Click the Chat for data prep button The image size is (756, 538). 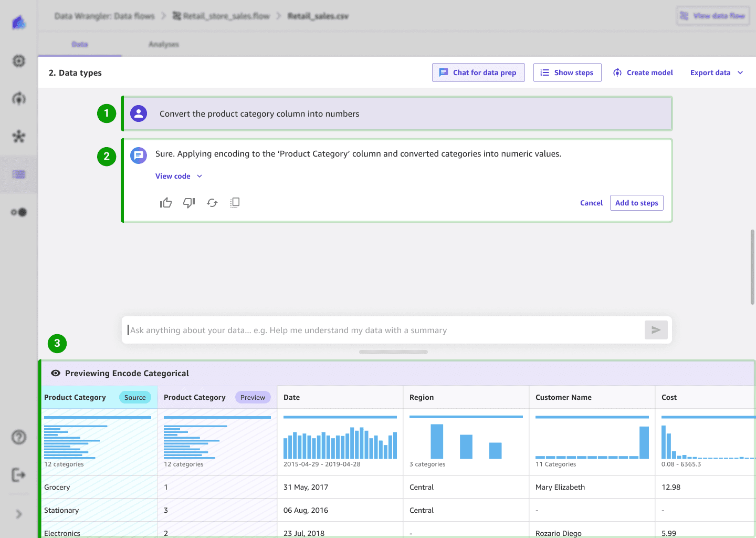(478, 73)
